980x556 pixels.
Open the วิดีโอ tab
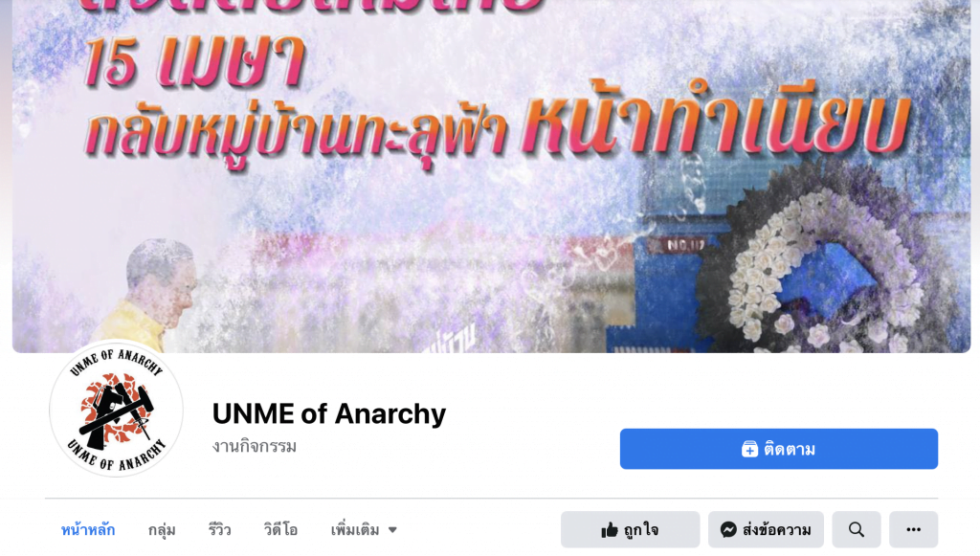(x=280, y=530)
